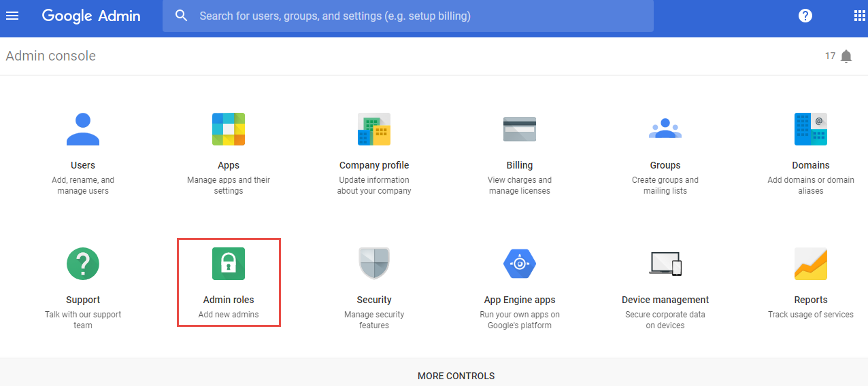Screen dimensions: 868x386
Task: Click the Domains label
Action: (x=811, y=165)
